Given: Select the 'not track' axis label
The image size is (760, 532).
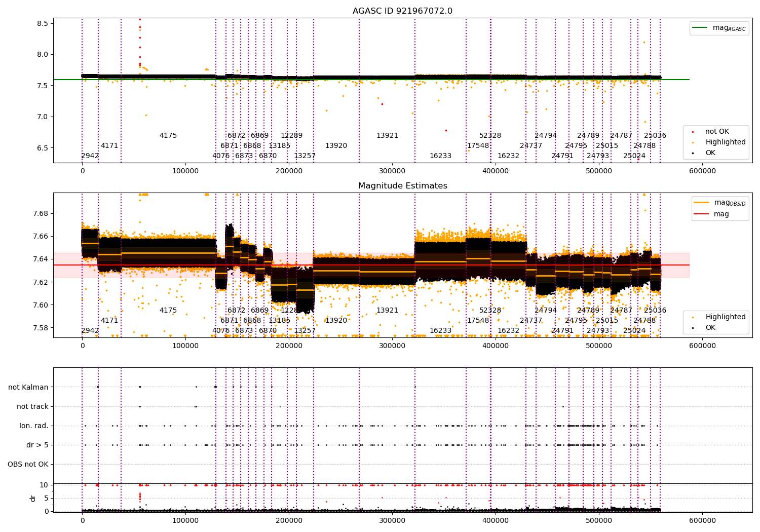Looking at the screenshot, I should [32, 406].
